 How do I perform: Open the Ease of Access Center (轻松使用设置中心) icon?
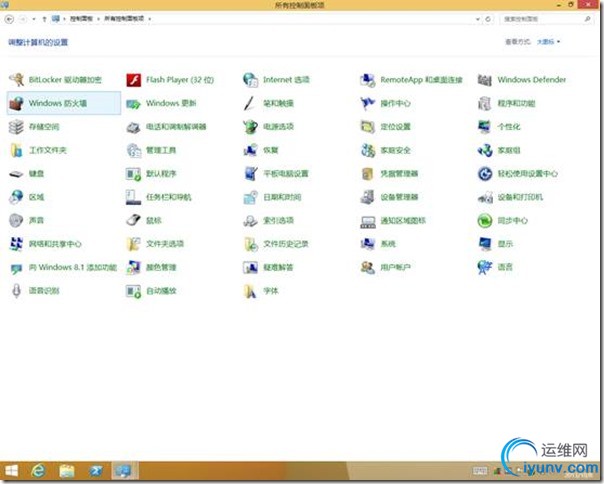[x=485, y=174]
